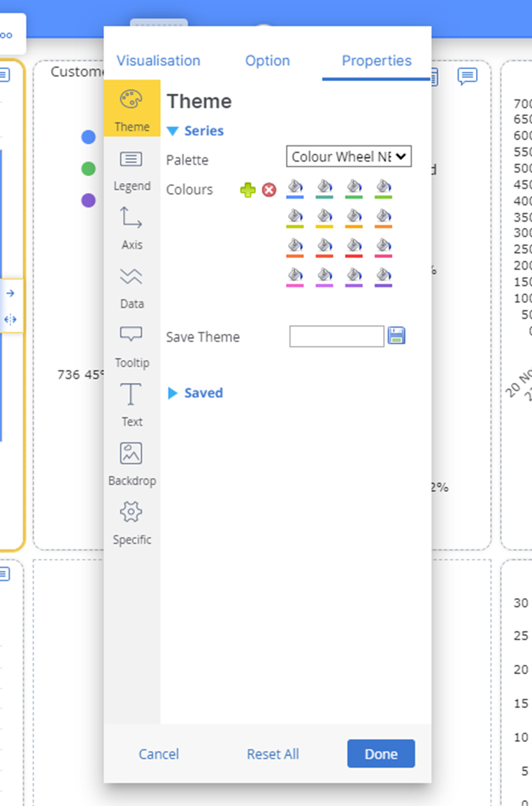Click the red remove colour icon
532x806 pixels.
click(269, 189)
